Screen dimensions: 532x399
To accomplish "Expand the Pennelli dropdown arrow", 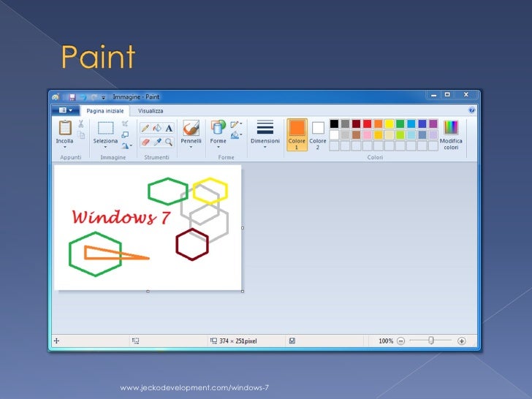I will [x=191, y=148].
